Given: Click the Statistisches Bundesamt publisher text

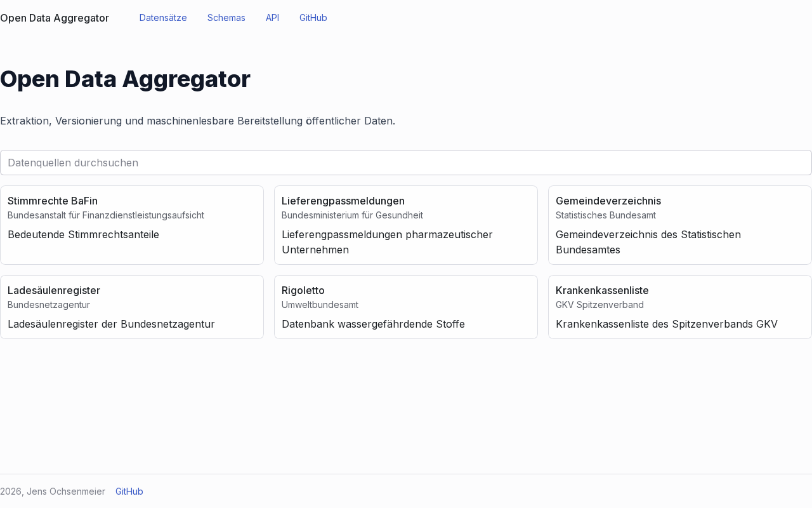Looking at the screenshot, I should 606,215.
